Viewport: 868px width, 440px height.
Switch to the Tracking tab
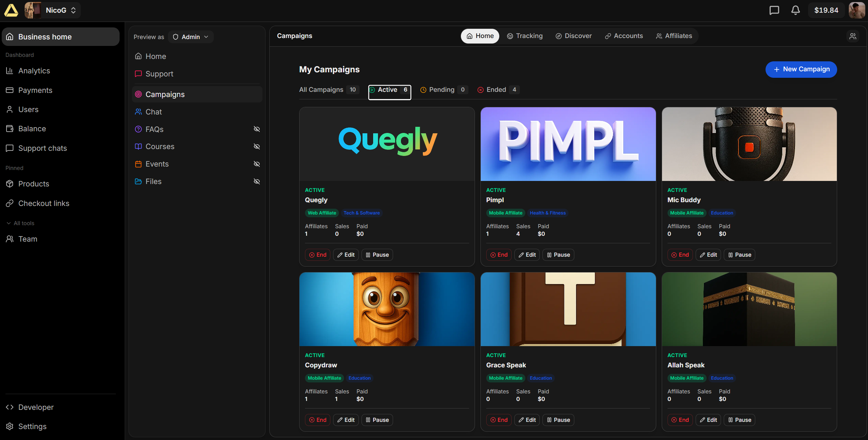pyautogui.click(x=525, y=36)
